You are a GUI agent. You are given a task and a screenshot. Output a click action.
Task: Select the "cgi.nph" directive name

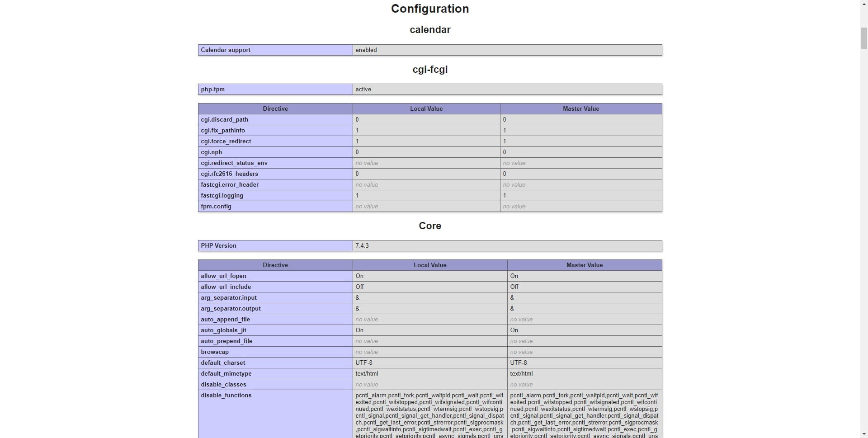(211, 152)
